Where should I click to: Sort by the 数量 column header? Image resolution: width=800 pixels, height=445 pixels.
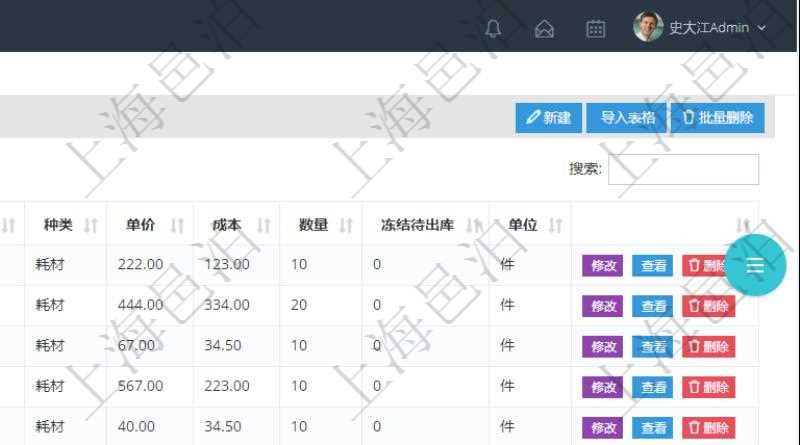tap(321, 225)
